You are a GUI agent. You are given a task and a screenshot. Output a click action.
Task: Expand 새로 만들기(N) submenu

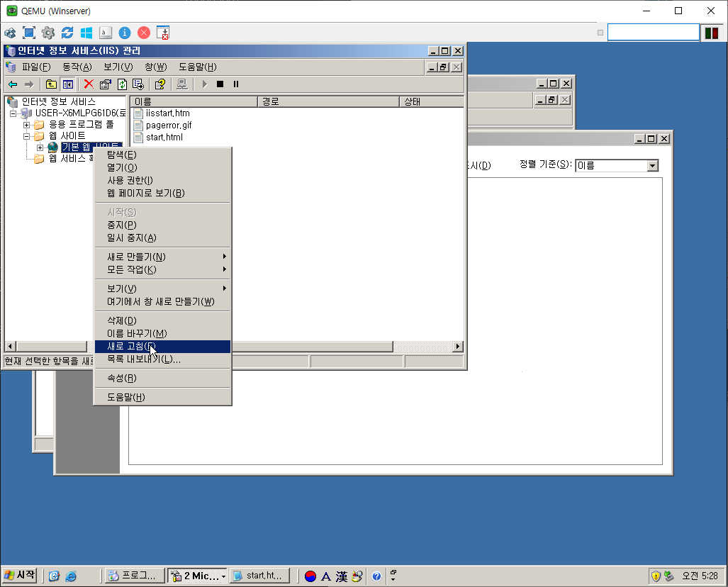coord(162,257)
